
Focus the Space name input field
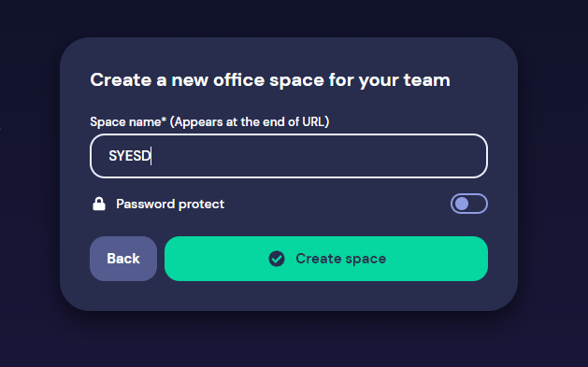tap(289, 156)
